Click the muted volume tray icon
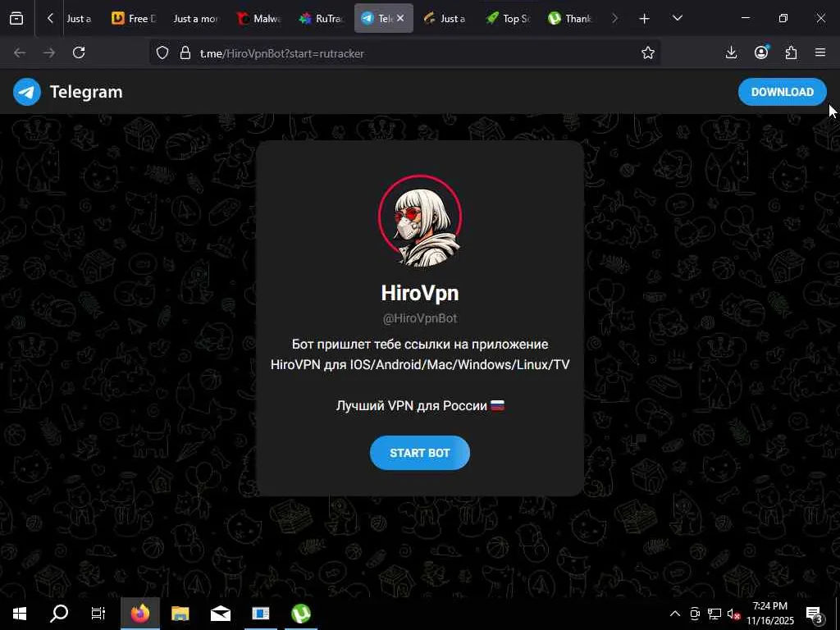The width and height of the screenshot is (840, 630). pos(734,614)
